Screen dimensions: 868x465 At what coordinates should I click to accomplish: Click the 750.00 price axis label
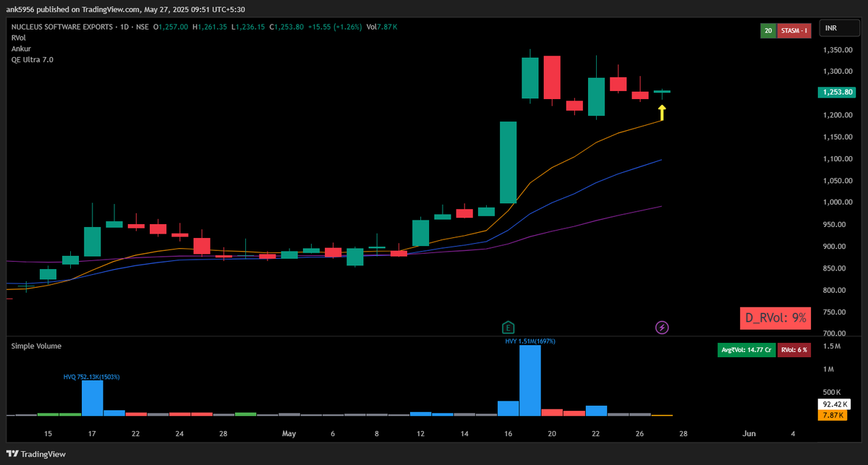pos(834,312)
